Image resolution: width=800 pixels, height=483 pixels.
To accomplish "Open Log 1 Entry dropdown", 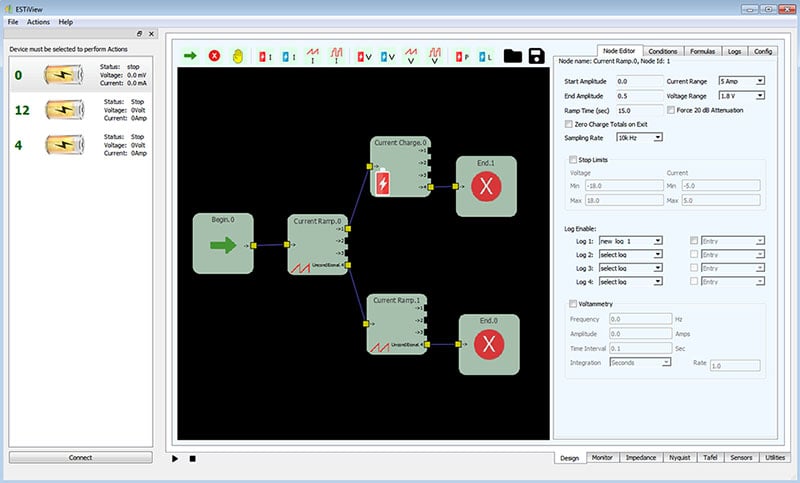I will click(x=733, y=241).
